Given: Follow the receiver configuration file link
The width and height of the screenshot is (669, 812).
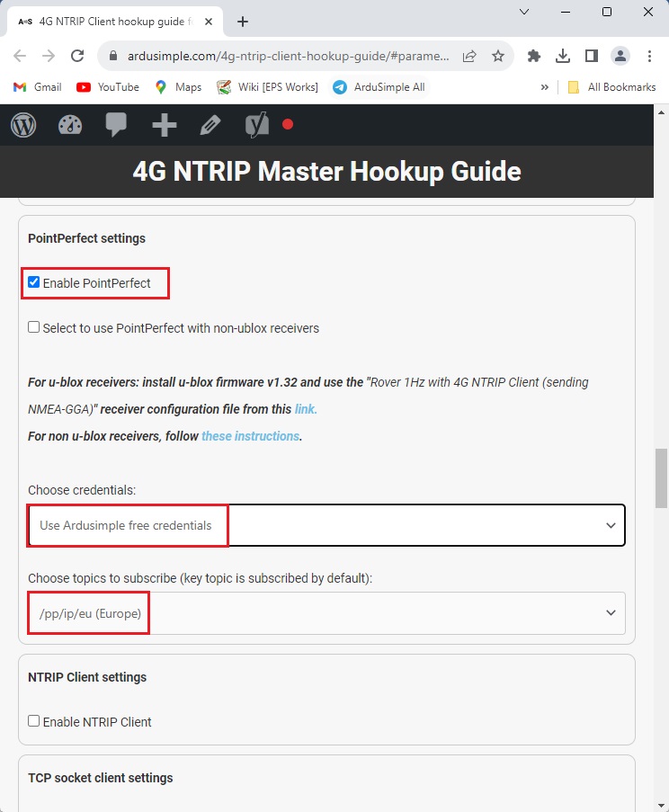Looking at the screenshot, I should coord(306,409).
